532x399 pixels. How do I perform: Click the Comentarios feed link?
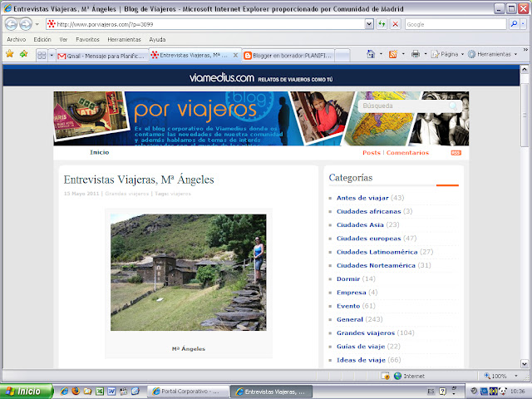[x=407, y=153]
